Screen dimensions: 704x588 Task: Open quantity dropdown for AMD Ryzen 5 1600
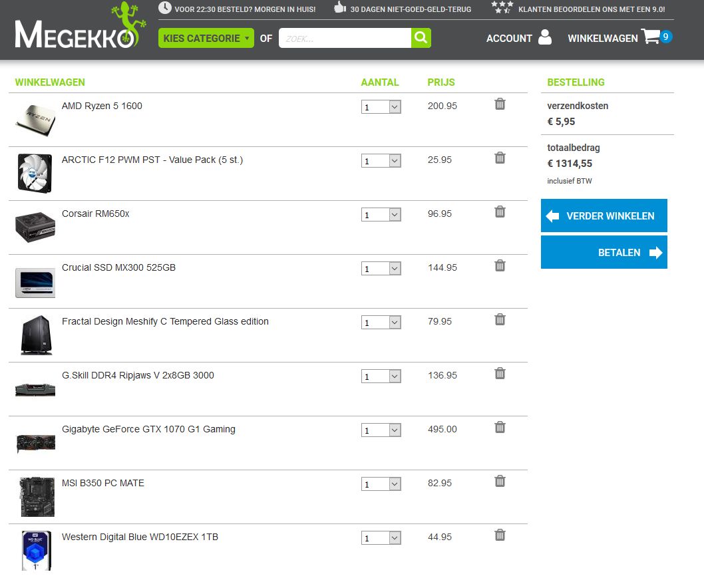click(381, 107)
